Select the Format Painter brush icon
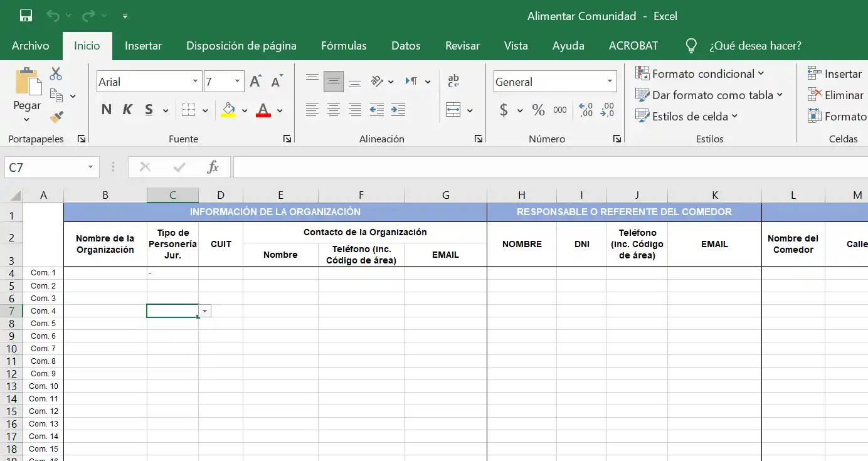 [x=56, y=117]
